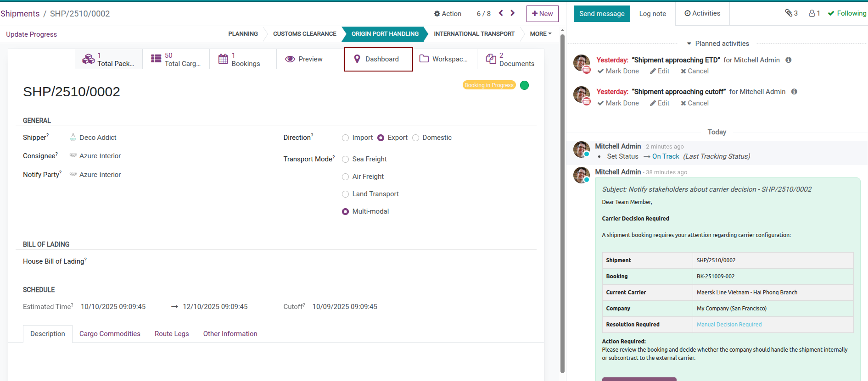The image size is (868, 381).
Task: Open the Workspace folder icon
Action: click(x=424, y=59)
